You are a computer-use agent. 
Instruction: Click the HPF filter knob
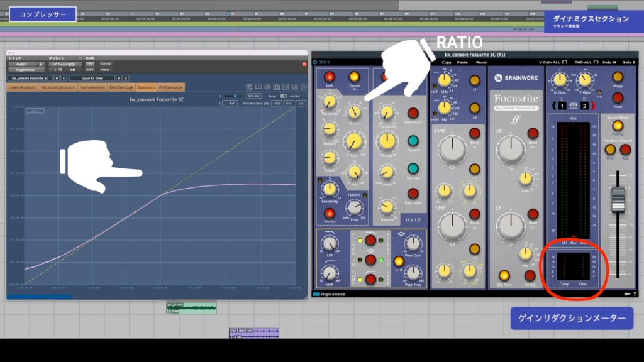click(x=330, y=273)
